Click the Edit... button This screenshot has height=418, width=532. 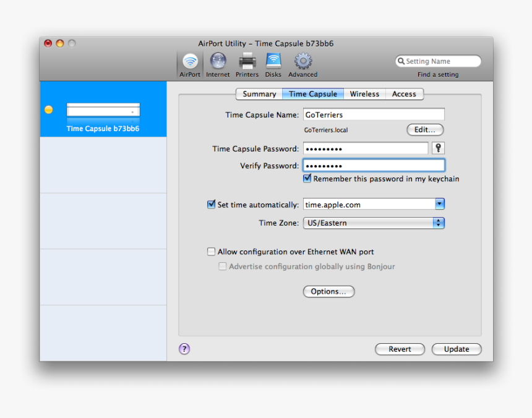point(425,130)
